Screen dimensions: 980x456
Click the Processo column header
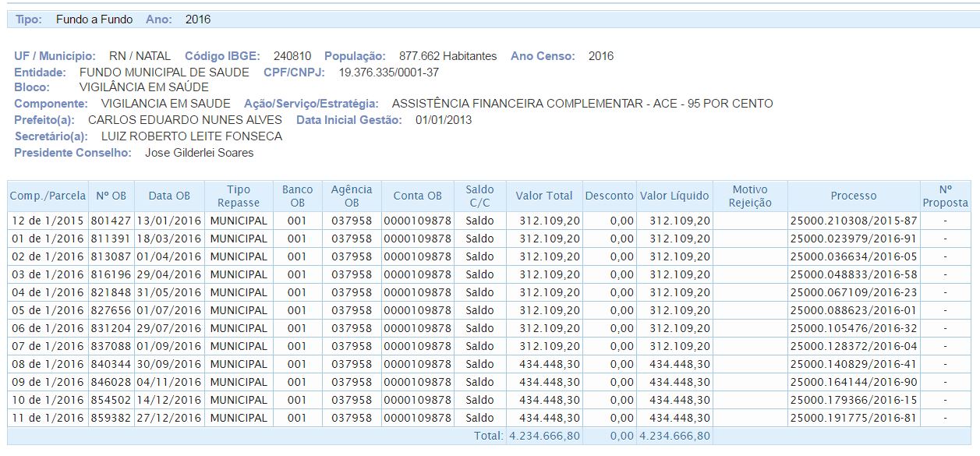click(x=854, y=196)
